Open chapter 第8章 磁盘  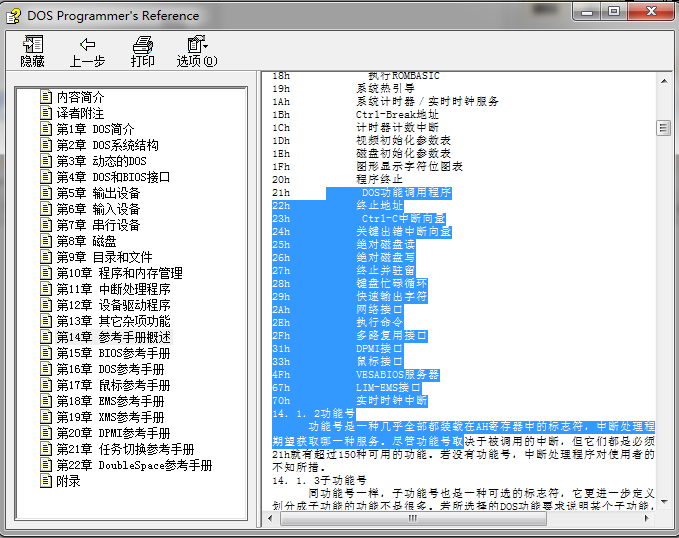coord(87,241)
